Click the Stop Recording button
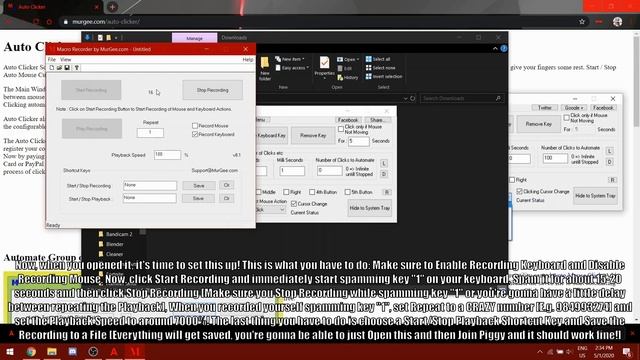 point(212,90)
